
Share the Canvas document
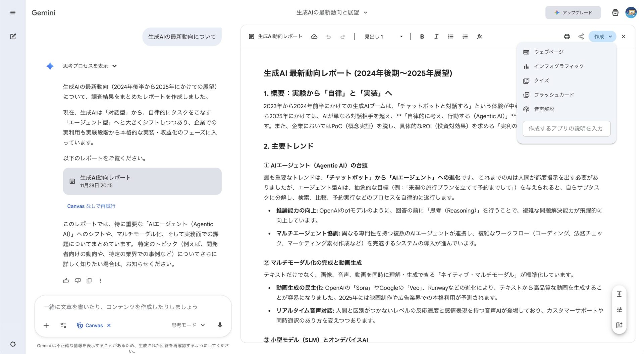(x=581, y=37)
